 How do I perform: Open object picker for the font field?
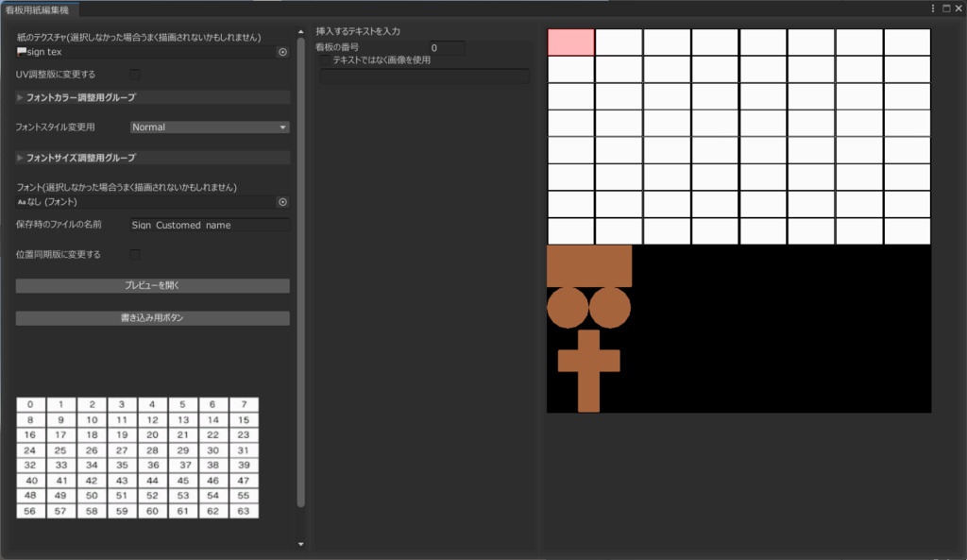(282, 202)
